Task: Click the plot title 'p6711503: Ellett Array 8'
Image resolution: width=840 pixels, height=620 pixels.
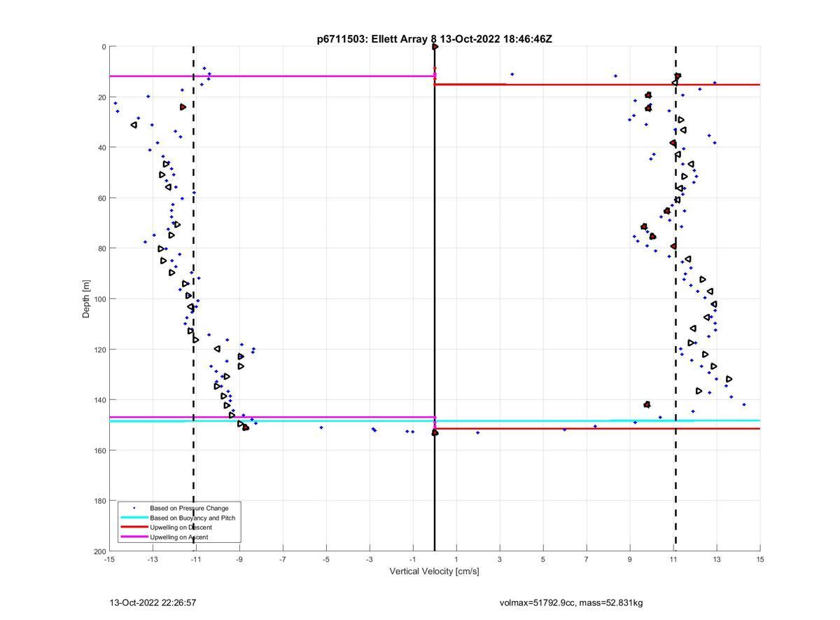Action: (x=377, y=39)
